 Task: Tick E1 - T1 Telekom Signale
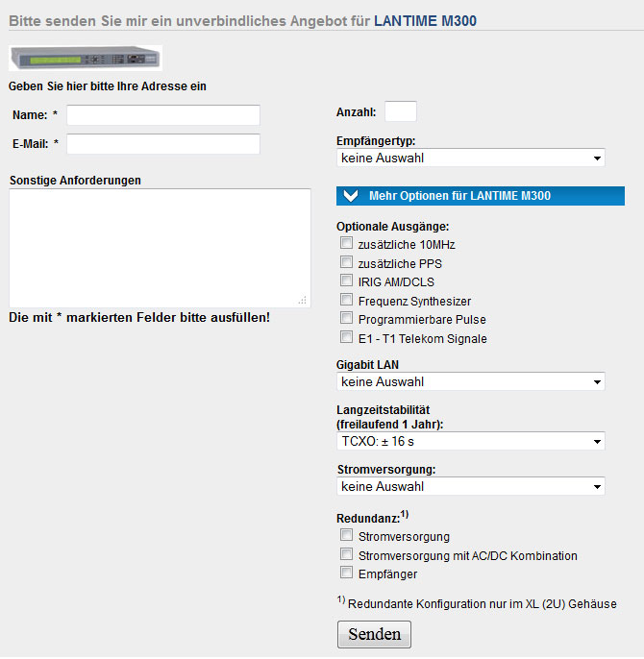pyautogui.click(x=347, y=337)
